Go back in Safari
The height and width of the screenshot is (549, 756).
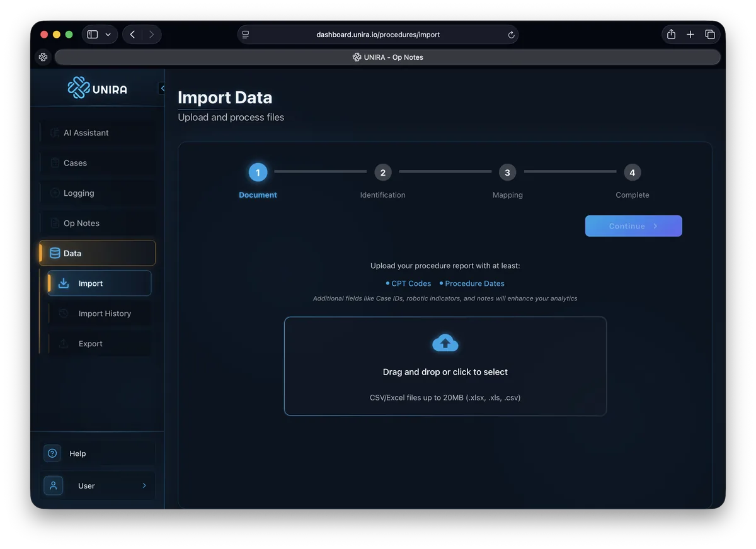[x=132, y=35]
